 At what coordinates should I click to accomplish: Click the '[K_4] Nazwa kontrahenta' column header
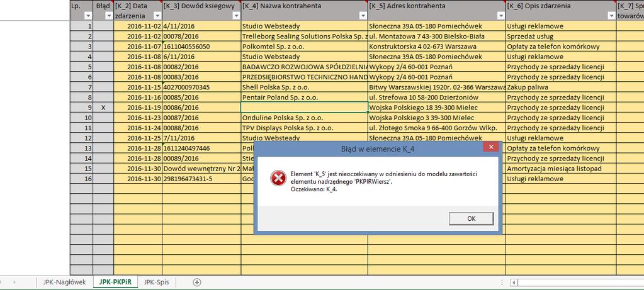point(304,10)
